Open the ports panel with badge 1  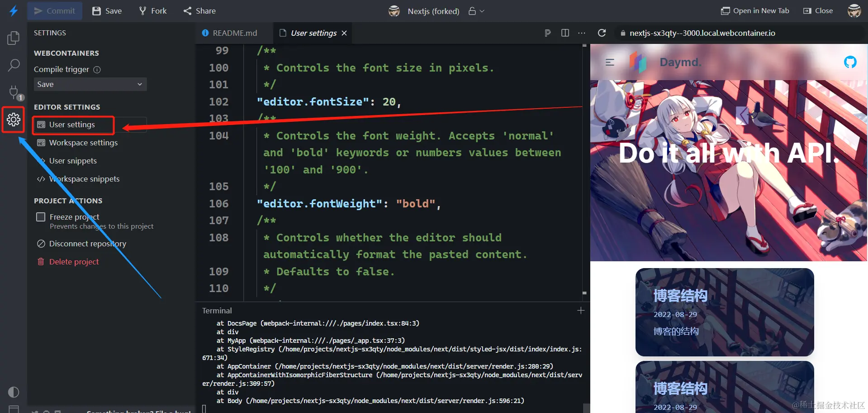14,92
